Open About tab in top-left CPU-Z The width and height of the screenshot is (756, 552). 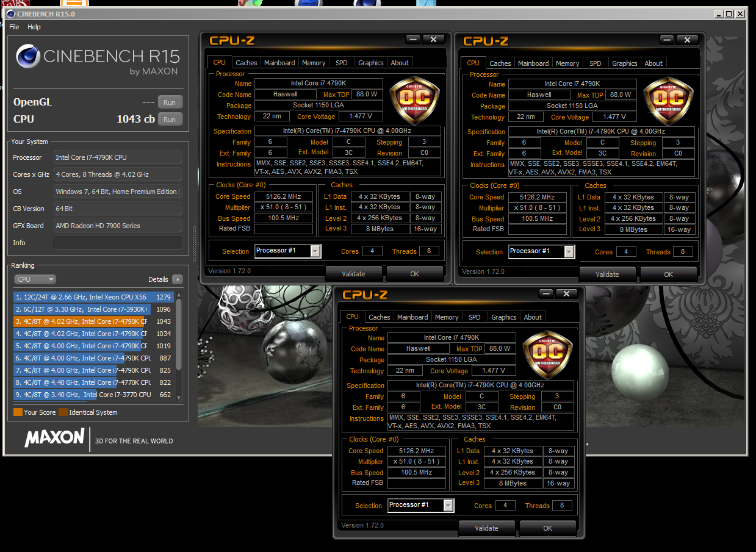pos(400,63)
